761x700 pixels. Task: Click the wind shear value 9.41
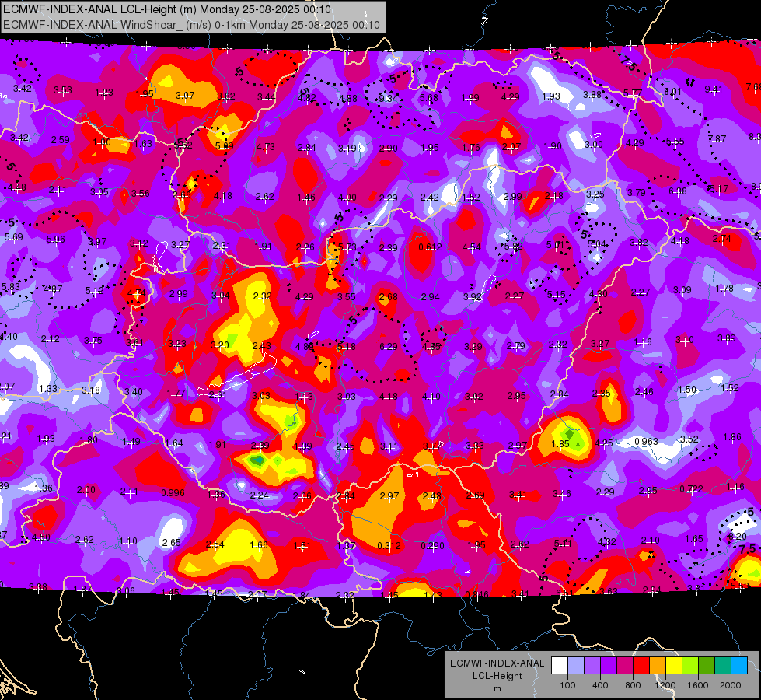click(x=714, y=89)
